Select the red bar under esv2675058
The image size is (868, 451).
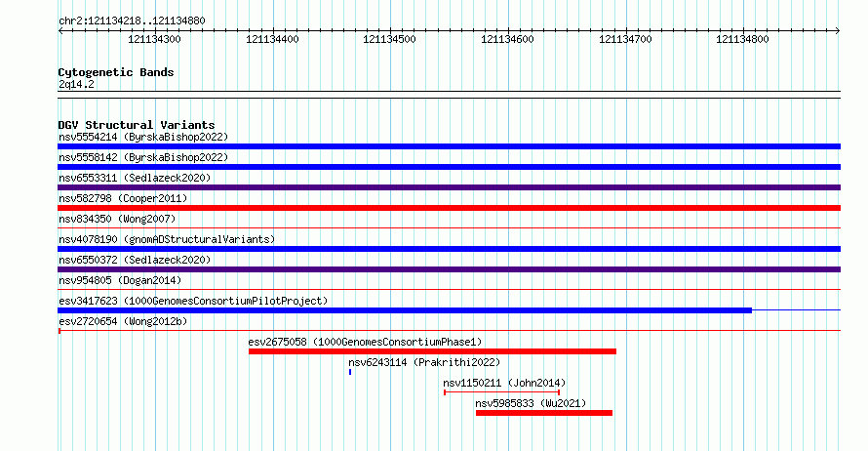(x=432, y=351)
